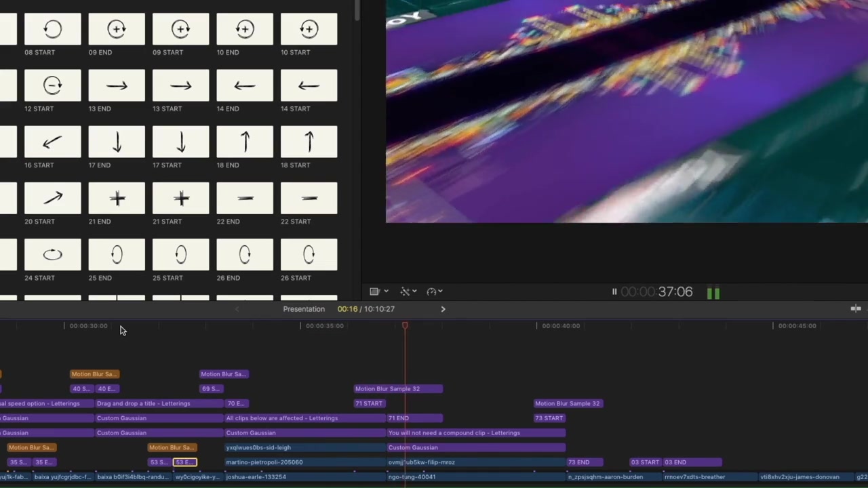Select 'All clips below are affected' title
Viewport: 868px width, 488px height.
coord(305,418)
